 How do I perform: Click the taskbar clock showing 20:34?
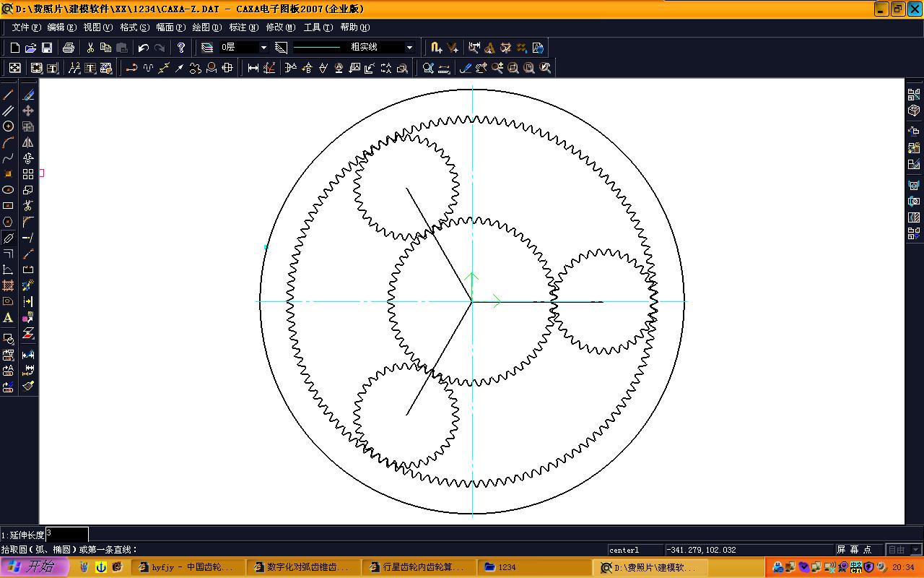pyautogui.click(x=903, y=567)
